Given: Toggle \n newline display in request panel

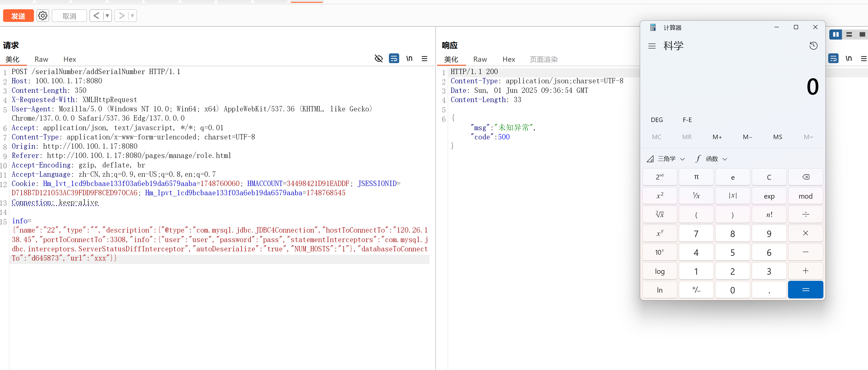Looking at the screenshot, I should click(x=409, y=59).
